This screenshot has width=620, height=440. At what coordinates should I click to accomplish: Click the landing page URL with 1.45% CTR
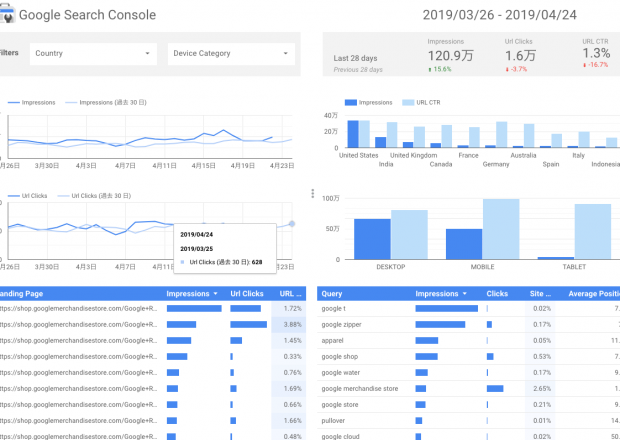pos(79,340)
